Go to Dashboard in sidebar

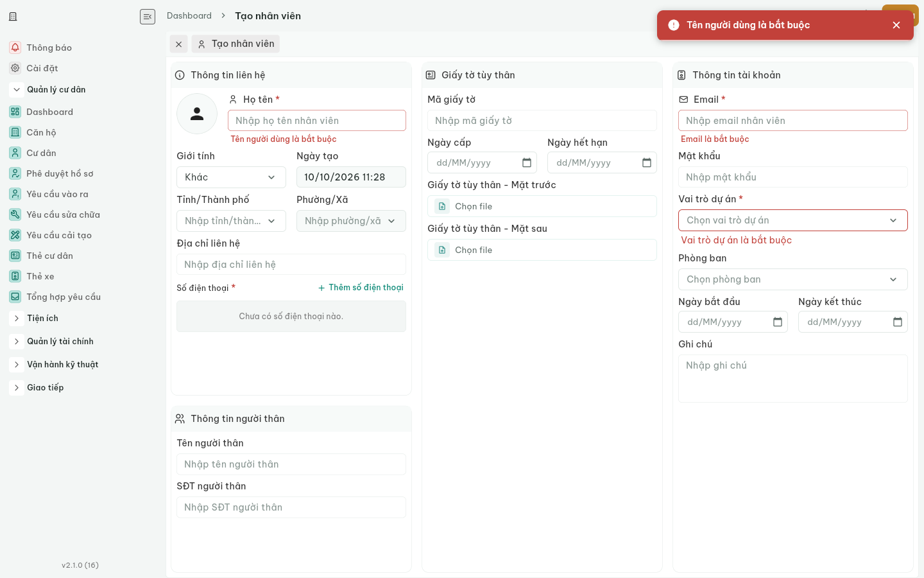[49, 112]
